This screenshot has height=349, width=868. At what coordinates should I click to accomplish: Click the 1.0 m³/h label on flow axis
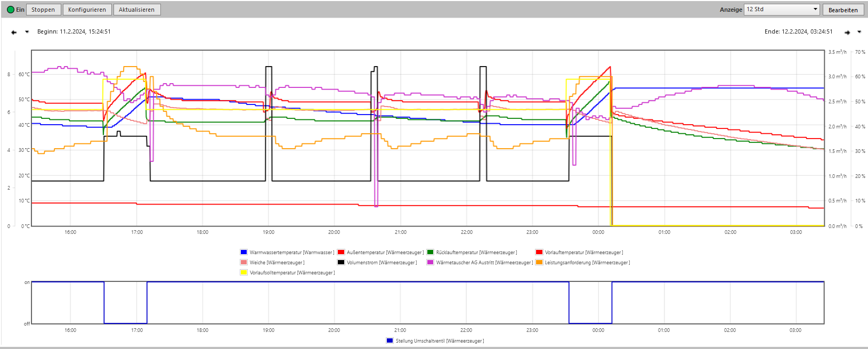837,176
